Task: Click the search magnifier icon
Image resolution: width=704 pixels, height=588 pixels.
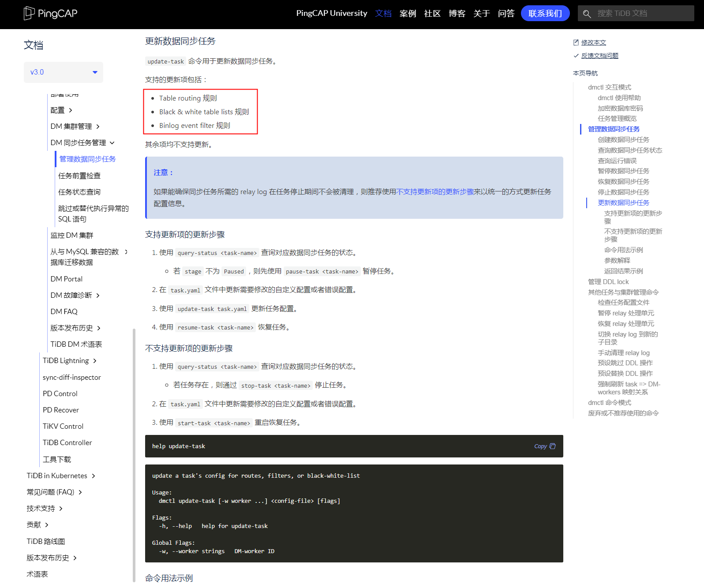Action: 587,14
